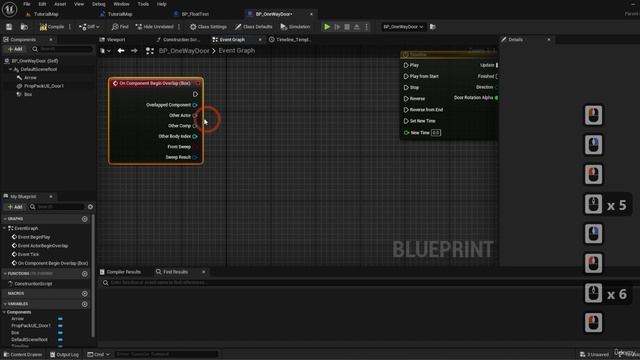Collapse the GRAPHS section
The image size is (640, 360).
coord(5,219)
